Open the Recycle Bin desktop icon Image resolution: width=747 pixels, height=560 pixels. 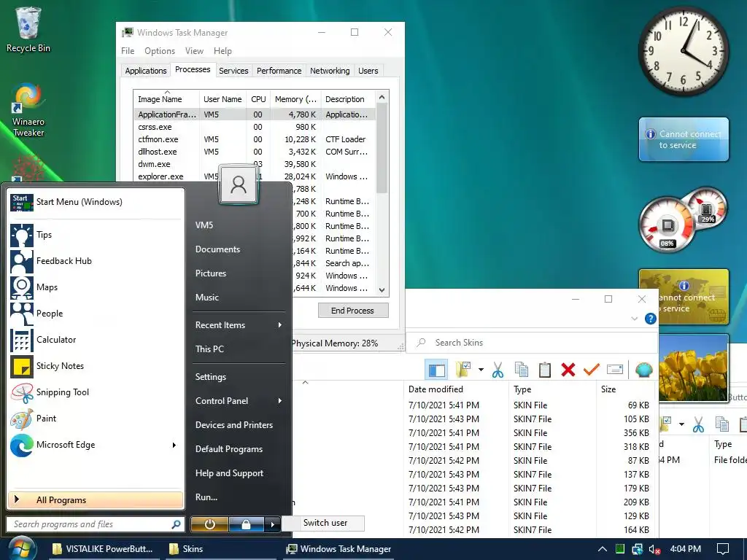[28, 29]
